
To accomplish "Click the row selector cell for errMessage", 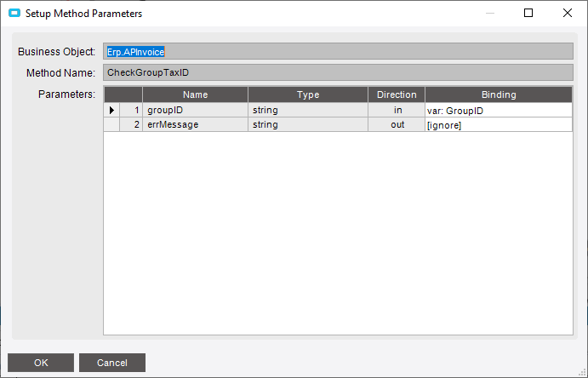I will coord(111,124).
